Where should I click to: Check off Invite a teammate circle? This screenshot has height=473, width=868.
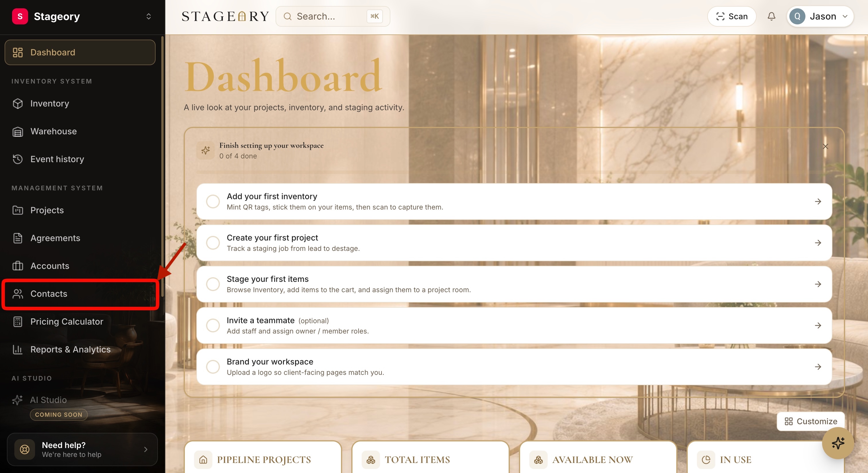point(213,325)
